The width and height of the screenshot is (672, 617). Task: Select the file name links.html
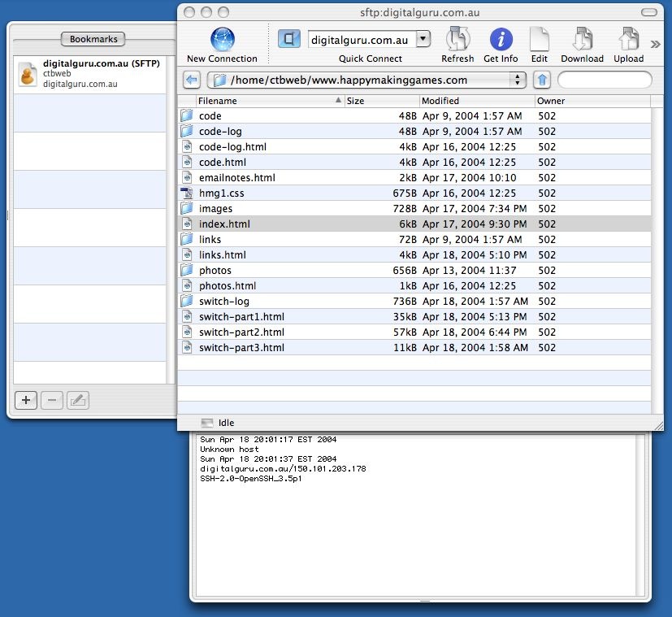coord(223,254)
